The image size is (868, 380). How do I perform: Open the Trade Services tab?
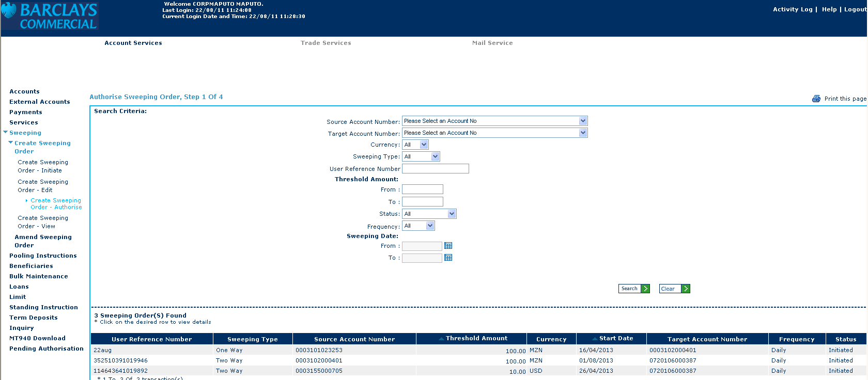pyautogui.click(x=326, y=43)
